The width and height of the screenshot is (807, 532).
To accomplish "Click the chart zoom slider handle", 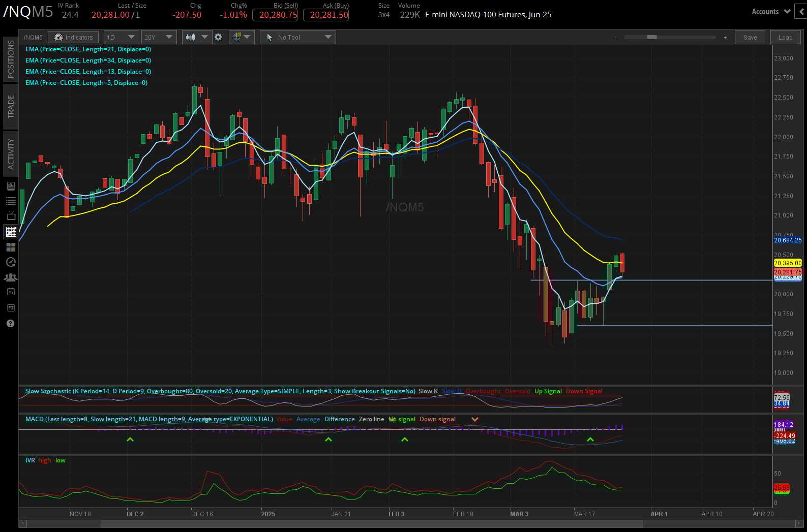I will click(652, 37).
